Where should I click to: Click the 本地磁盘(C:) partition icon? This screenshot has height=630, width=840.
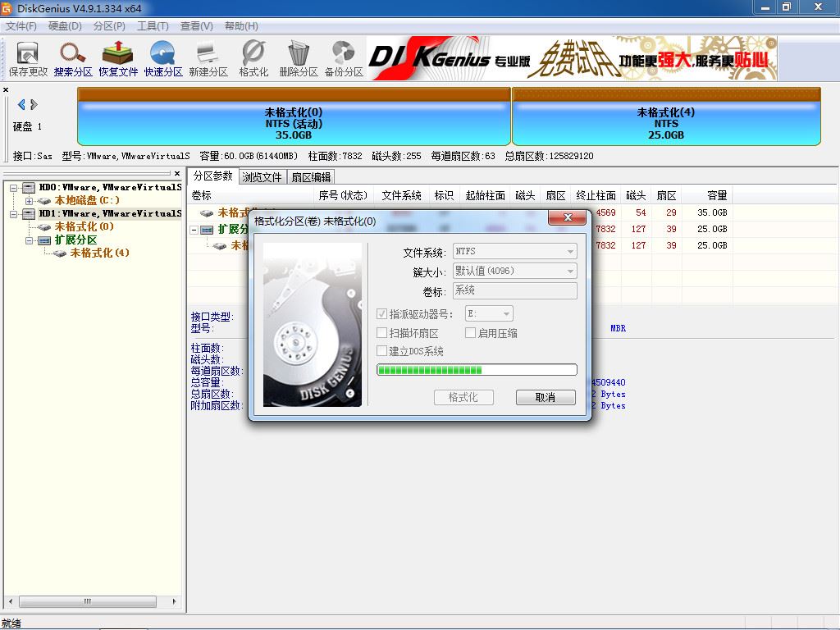click(x=44, y=201)
